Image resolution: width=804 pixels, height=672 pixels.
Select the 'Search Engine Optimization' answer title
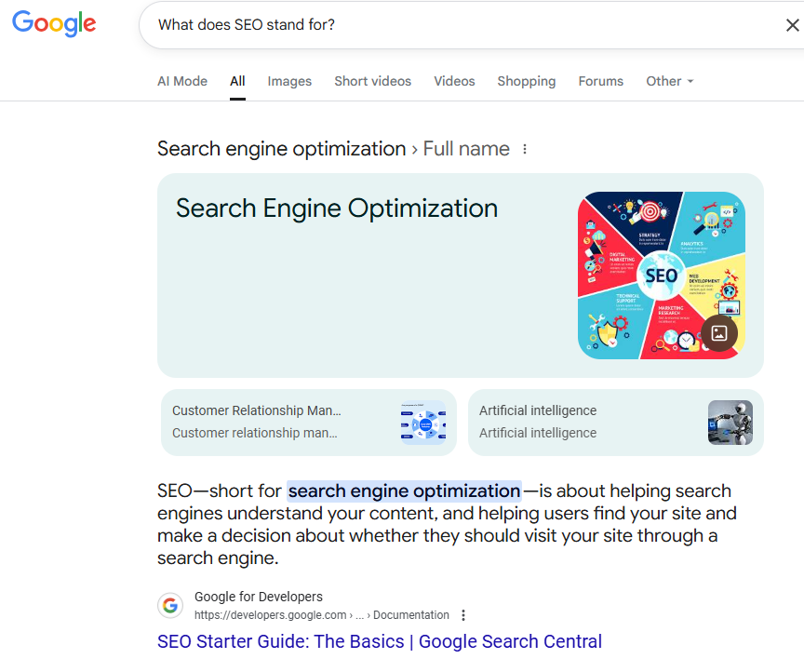[337, 208]
